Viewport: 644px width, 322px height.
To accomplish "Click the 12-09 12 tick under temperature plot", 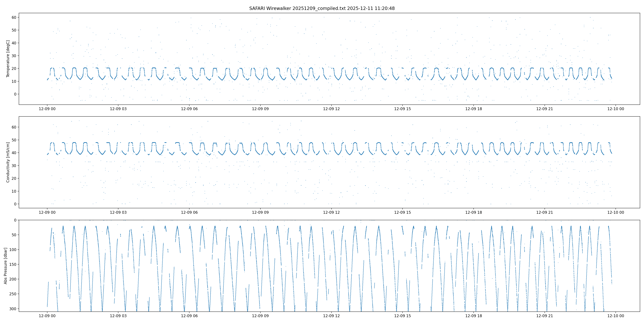I will tap(331, 109).
